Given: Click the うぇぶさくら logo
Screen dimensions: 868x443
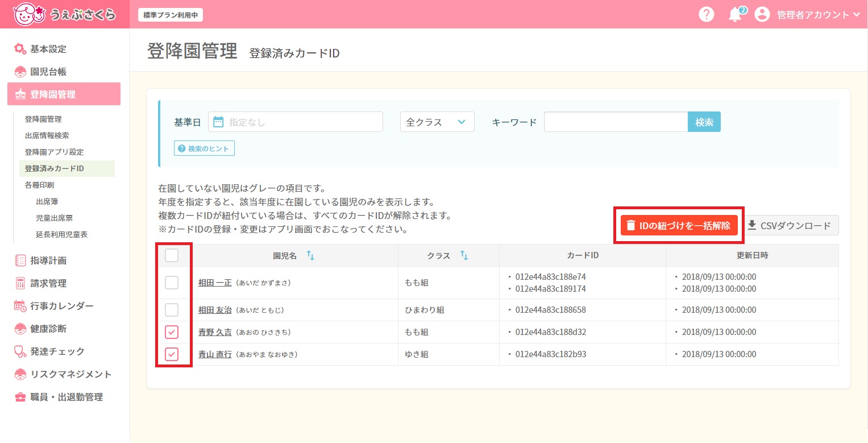Looking at the screenshot, I should (65, 14).
